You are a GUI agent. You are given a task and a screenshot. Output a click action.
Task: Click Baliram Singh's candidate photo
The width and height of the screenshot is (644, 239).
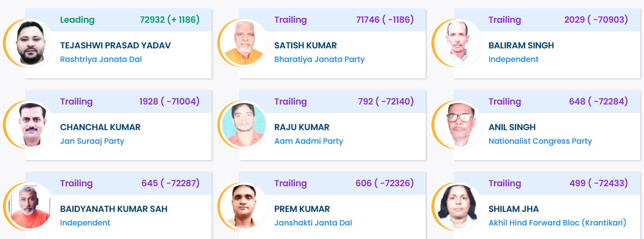point(459,44)
